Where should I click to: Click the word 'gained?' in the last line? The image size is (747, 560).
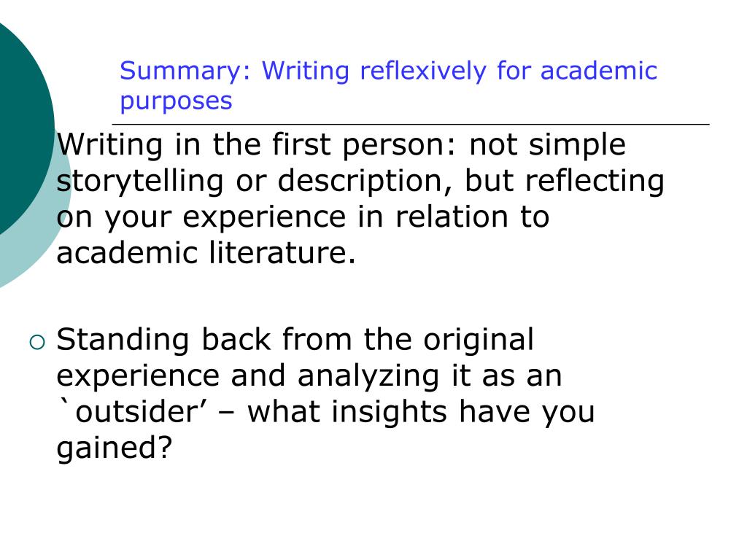(114, 448)
